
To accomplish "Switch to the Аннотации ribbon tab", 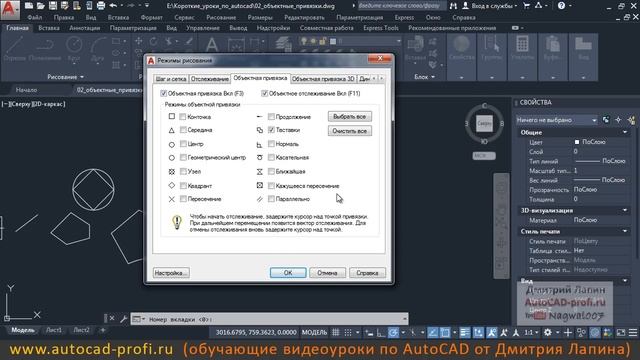I will pos(84,28).
